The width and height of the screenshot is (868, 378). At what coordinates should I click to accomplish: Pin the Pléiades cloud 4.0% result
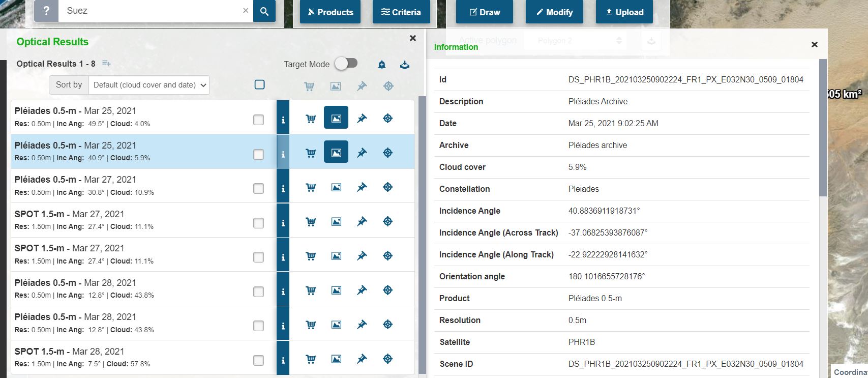click(x=362, y=119)
